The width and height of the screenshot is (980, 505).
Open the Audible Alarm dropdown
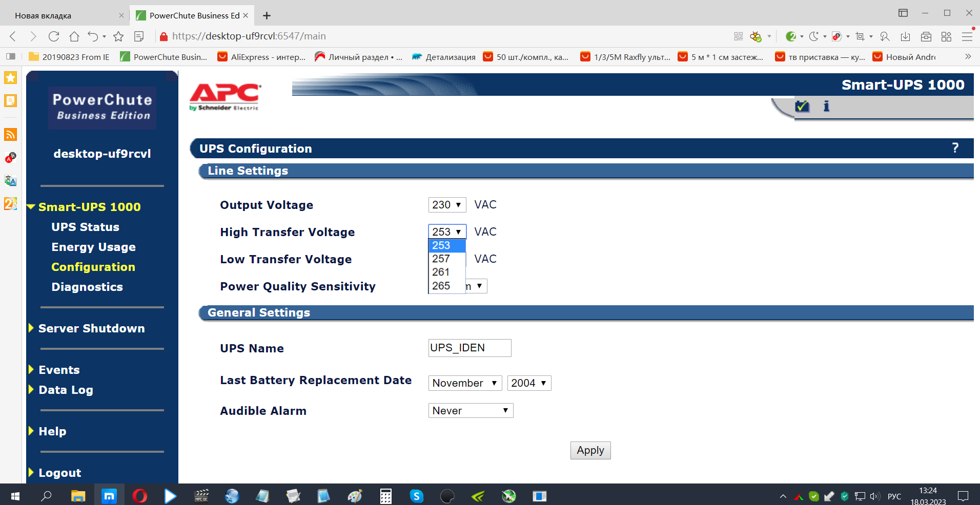(471, 411)
